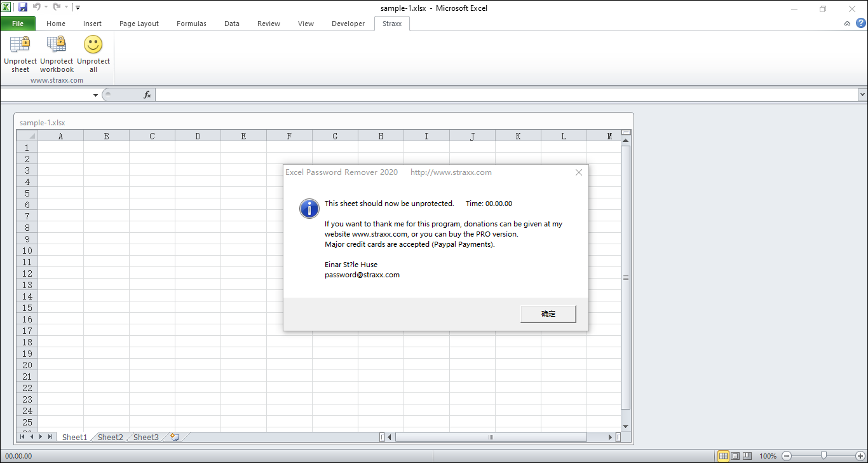Click the 100% zoom level button
The image size is (868, 463).
(768, 456)
